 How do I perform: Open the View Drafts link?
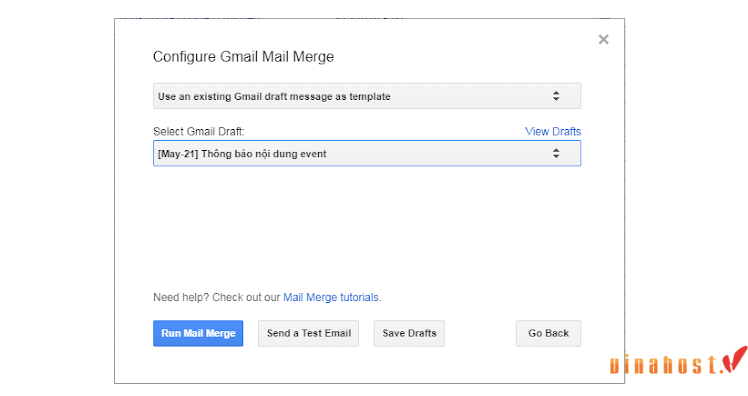(553, 132)
